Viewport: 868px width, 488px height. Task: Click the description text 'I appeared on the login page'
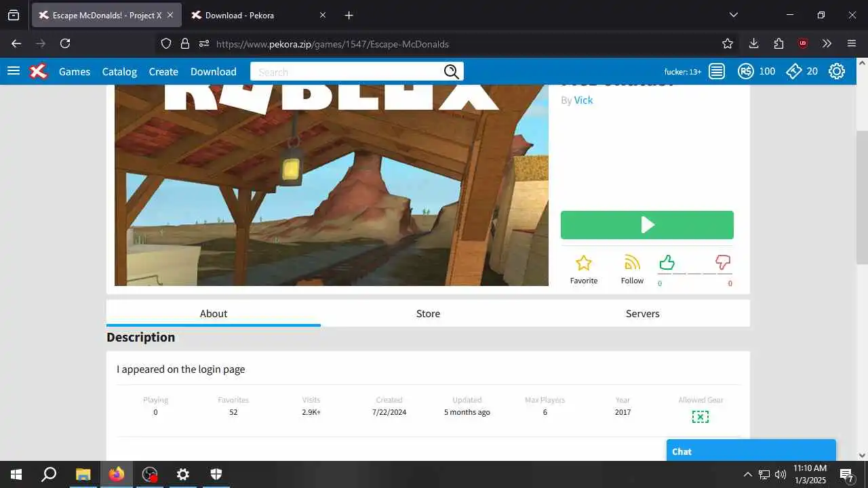(181, 369)
